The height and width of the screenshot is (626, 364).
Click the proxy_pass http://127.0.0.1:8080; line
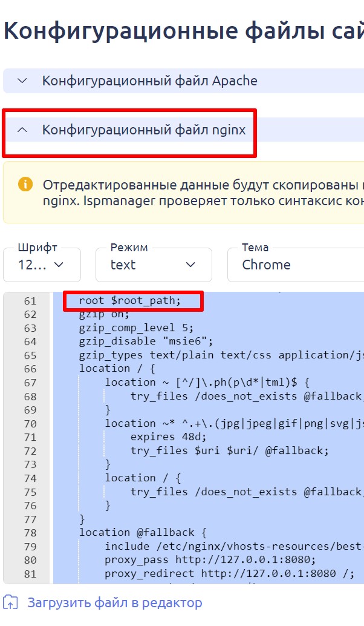(210, 560)
